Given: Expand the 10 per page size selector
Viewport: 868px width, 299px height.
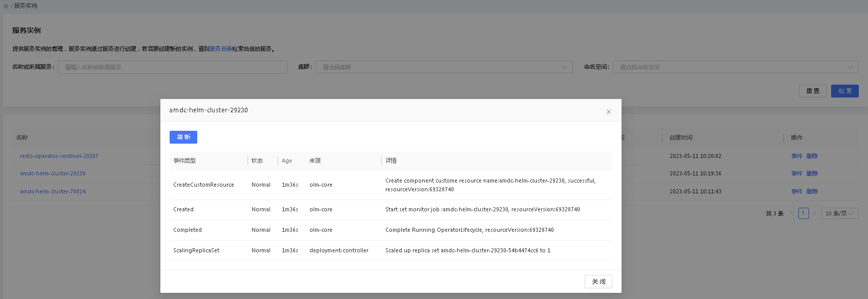Looking at the screenshot, I should coord(839,213).
